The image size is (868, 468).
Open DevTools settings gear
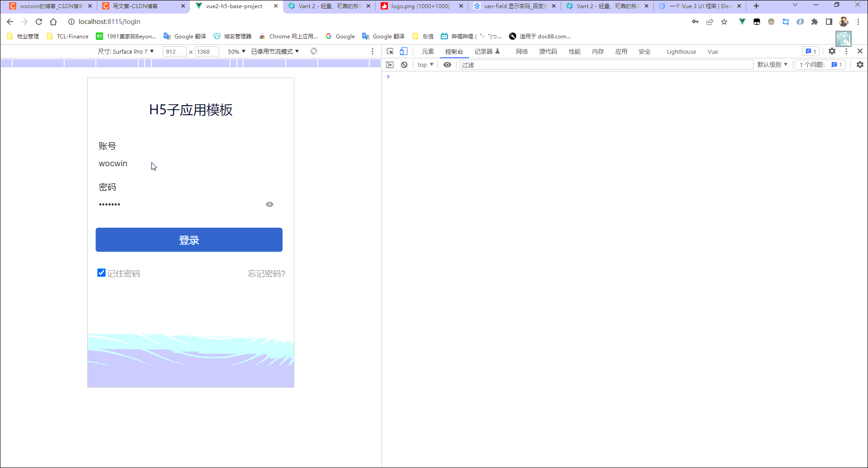tap(832, 51)
